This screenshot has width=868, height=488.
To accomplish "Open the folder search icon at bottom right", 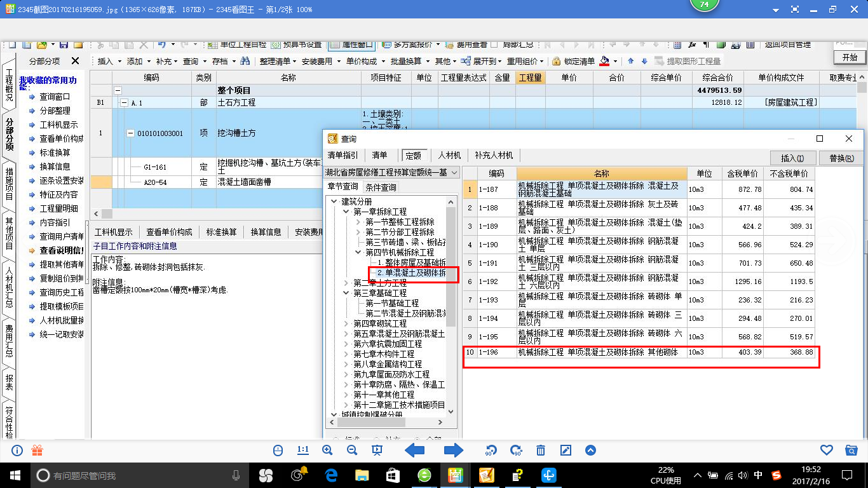I will point(851,451).
